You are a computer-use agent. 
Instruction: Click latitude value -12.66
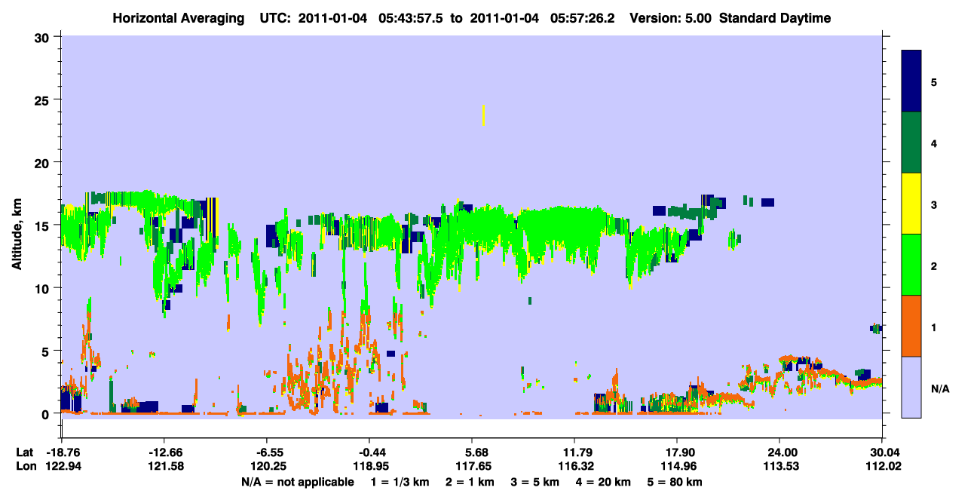coord(164,452)
